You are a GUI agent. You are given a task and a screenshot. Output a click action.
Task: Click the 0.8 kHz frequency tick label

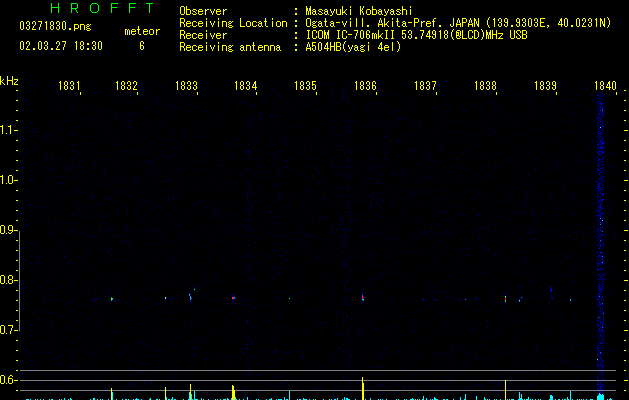point(8,280)
